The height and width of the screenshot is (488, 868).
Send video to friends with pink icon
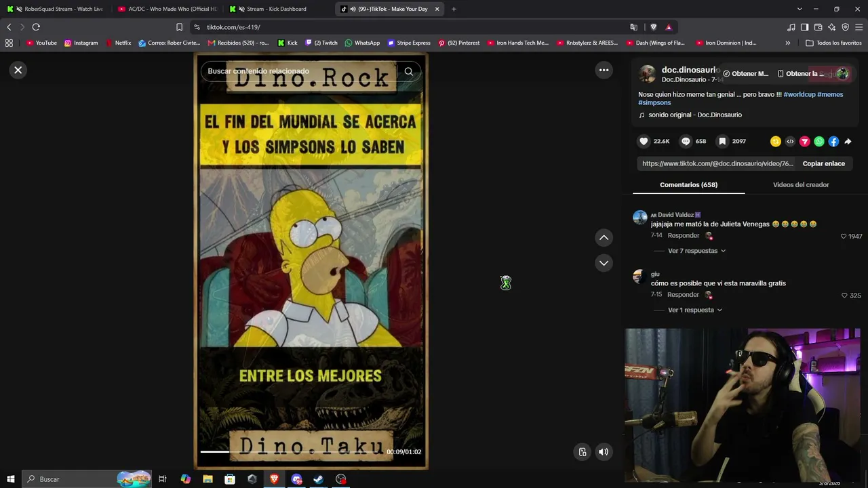[x=804, y=142]
